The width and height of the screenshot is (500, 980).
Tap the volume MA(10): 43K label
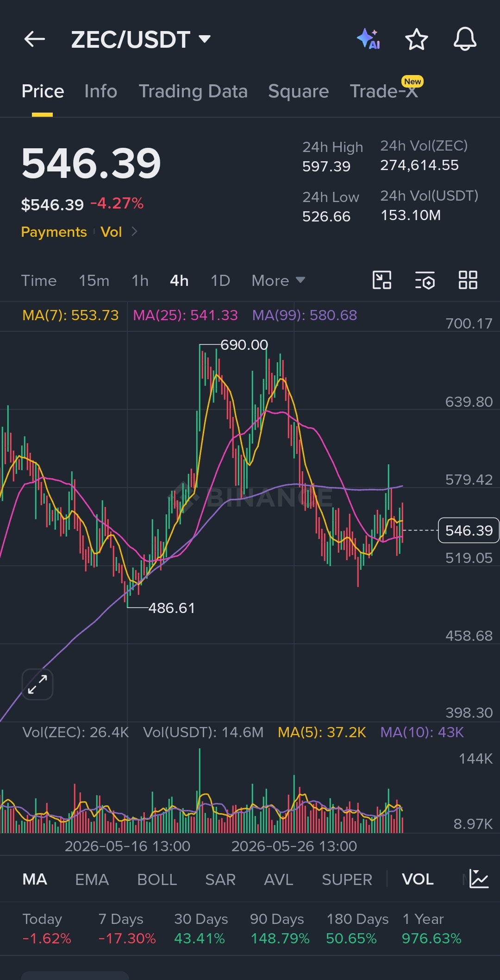tap(422, 732)
